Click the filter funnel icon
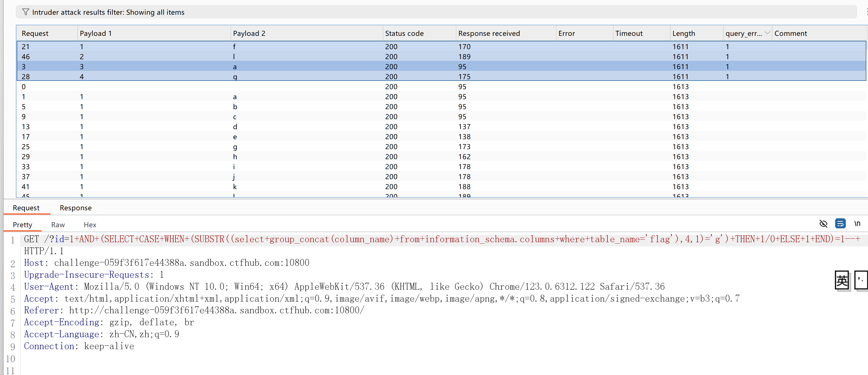This screenshot has height=375, width=868. pos(25,12)
